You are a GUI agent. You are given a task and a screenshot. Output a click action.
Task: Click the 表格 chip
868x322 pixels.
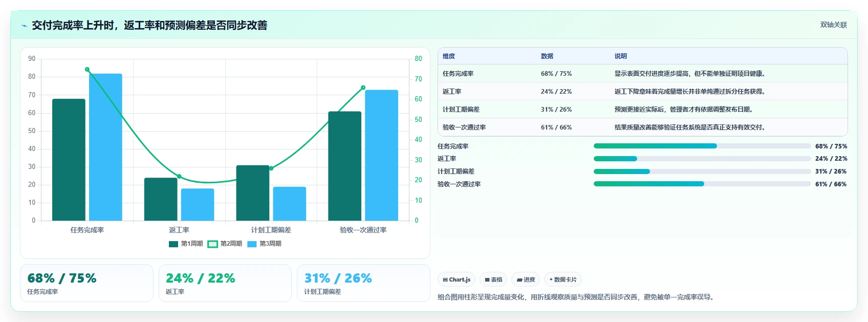click(493, 280)
